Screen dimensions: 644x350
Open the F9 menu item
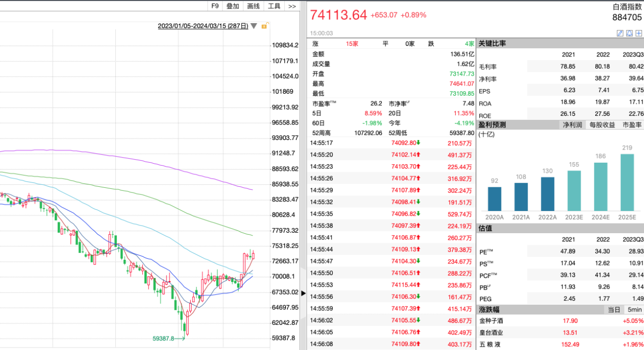click(215, 6)
